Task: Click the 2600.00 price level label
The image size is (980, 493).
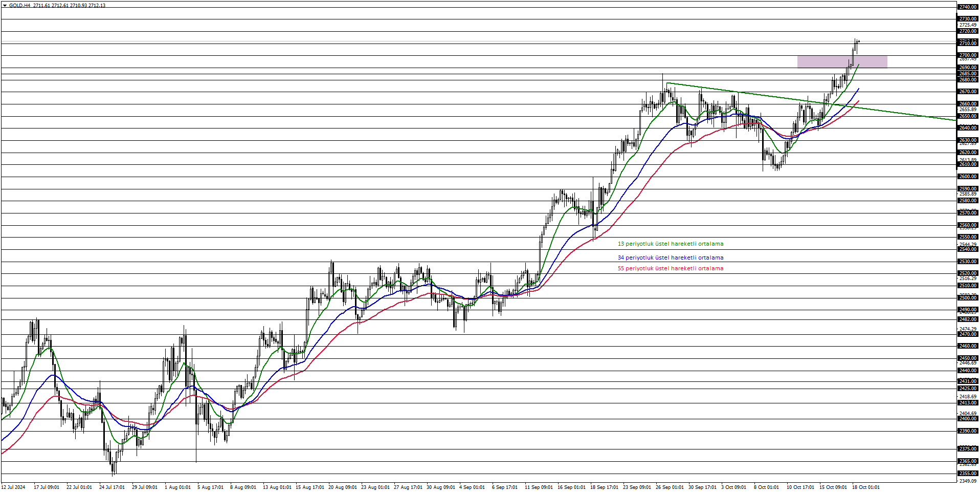Action: [x=968, y=177]
